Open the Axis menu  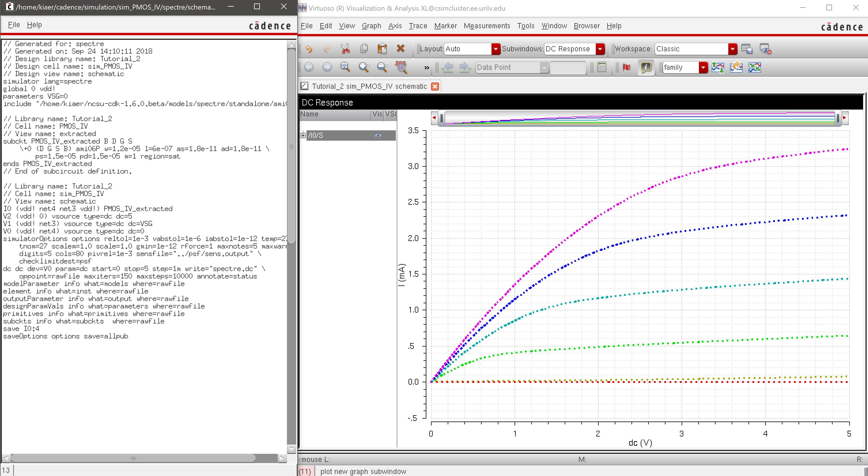pyautogui.click(x=395, y=26)
